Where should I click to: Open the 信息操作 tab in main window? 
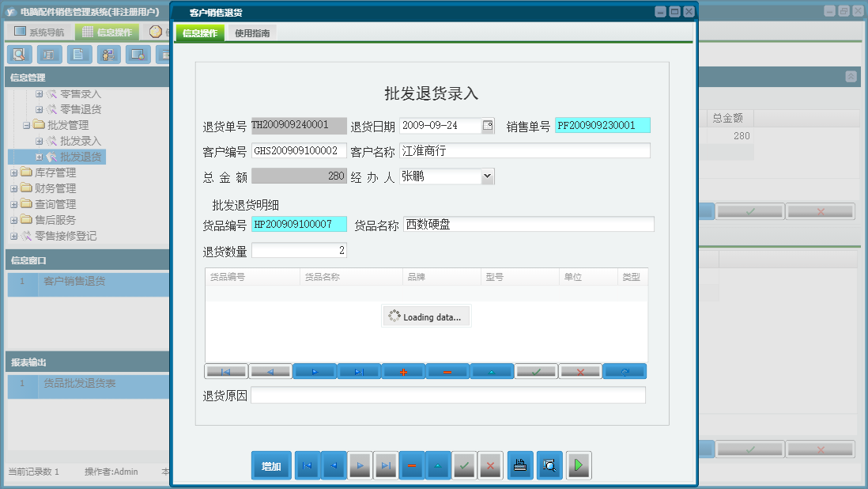[x=108, y=32]
